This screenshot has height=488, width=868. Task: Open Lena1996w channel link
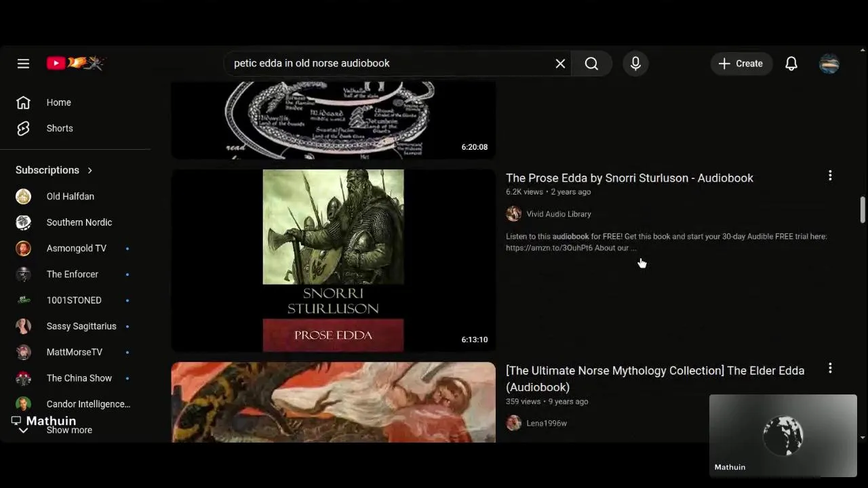tap(547, 424)
